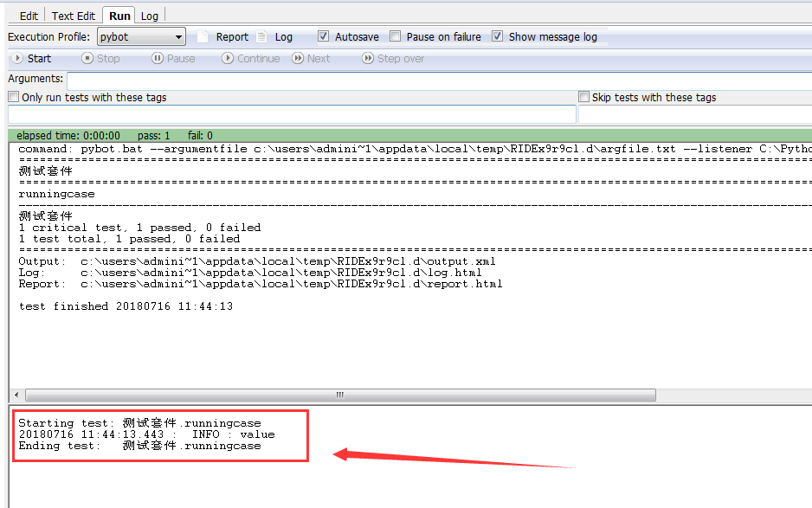Image resolution: width=812 pixels, height=508 pixels.
Task: Open the Log file icon in toolbar
Action: 262,36
